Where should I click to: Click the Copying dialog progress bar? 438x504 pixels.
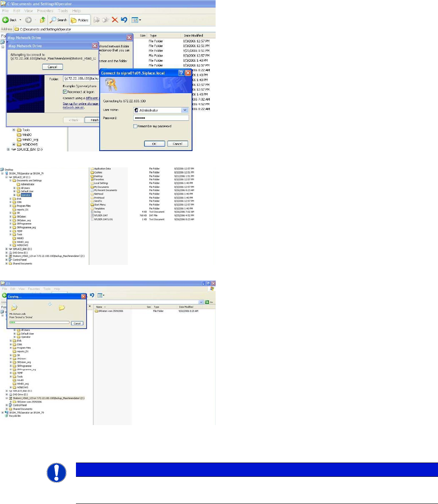[x=39, y=322]
